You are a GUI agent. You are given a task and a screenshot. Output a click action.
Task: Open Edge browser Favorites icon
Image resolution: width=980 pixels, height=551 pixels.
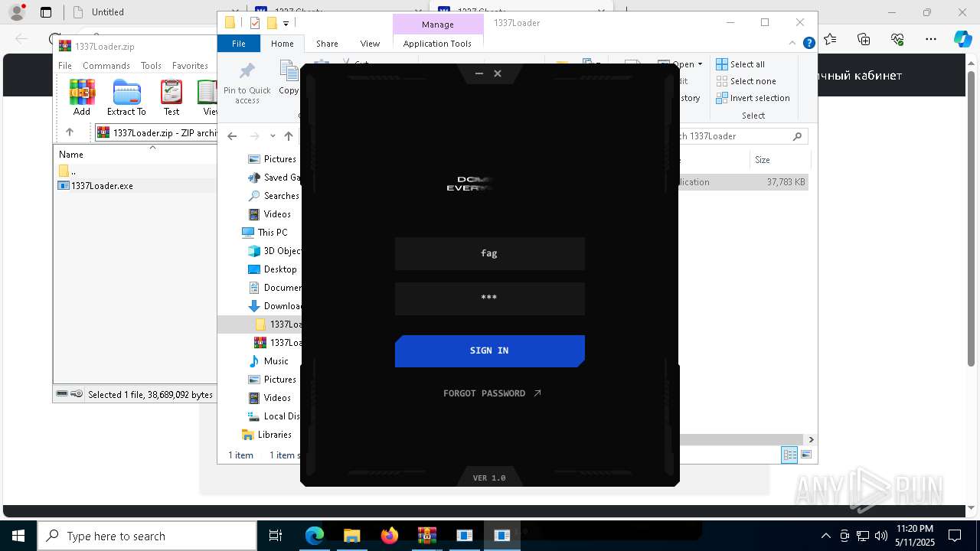pos(830,38)
